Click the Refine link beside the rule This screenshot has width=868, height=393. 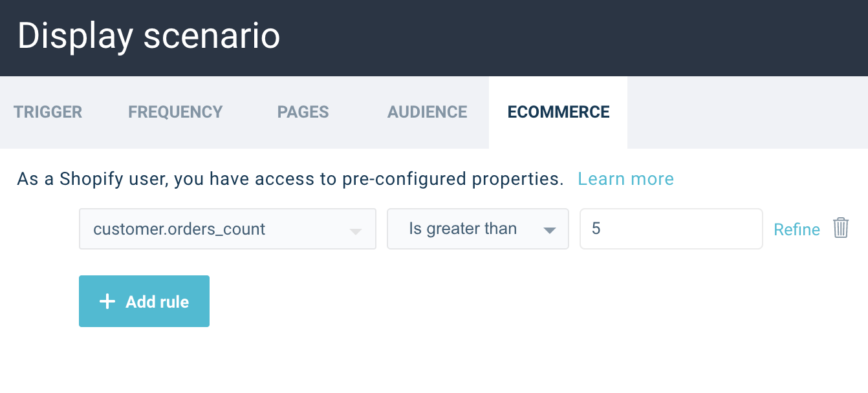tap(796, 229)
